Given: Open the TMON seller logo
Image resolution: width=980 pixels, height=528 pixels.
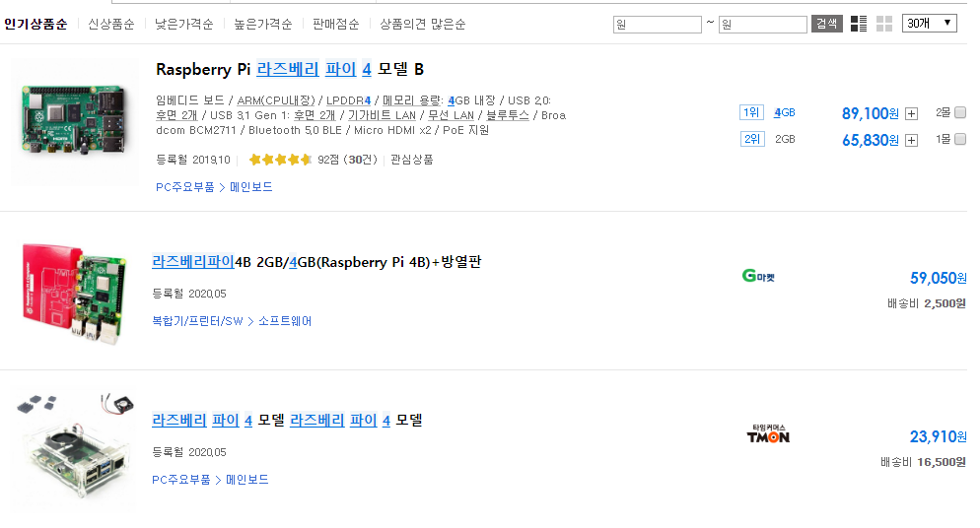Looking at the screenshot, I should coord(768,433).
